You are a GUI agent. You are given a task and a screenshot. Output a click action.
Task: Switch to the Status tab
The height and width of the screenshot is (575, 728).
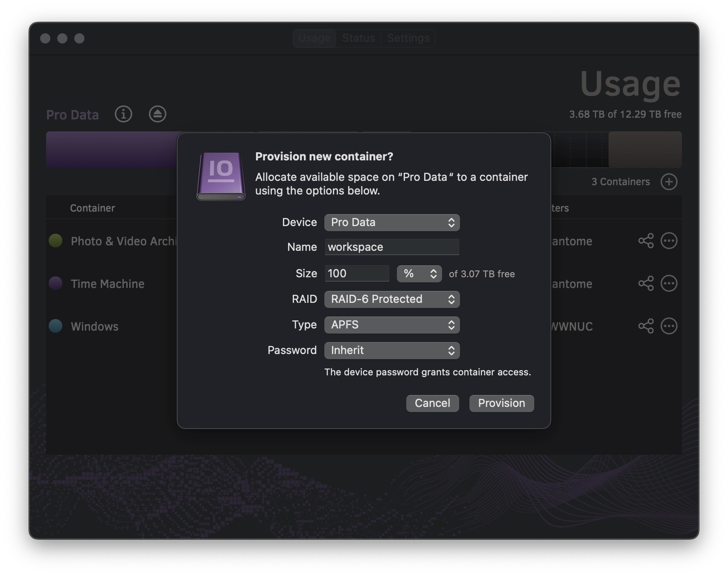[358, 38]
